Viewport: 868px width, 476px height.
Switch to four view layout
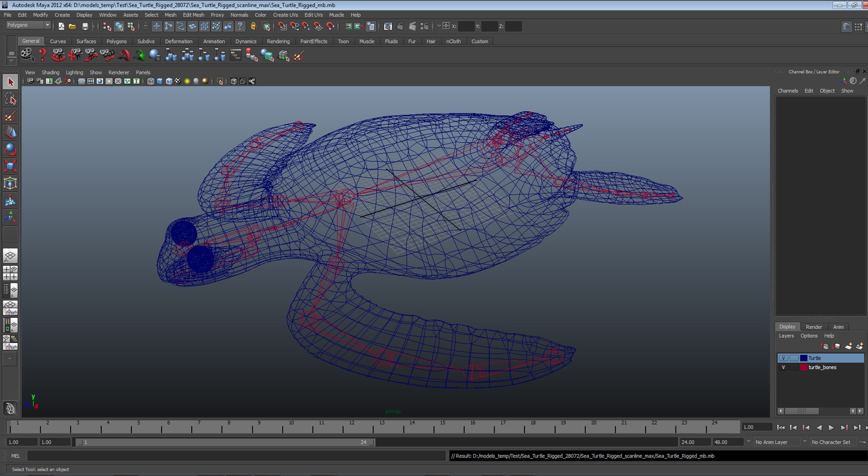10,273
